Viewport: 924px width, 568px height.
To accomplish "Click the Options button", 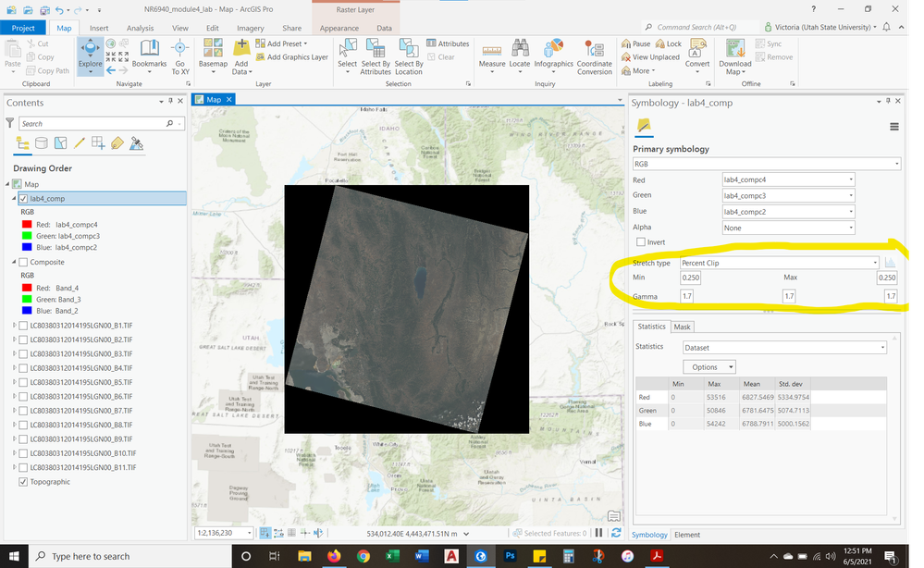I will coord(708,367).
